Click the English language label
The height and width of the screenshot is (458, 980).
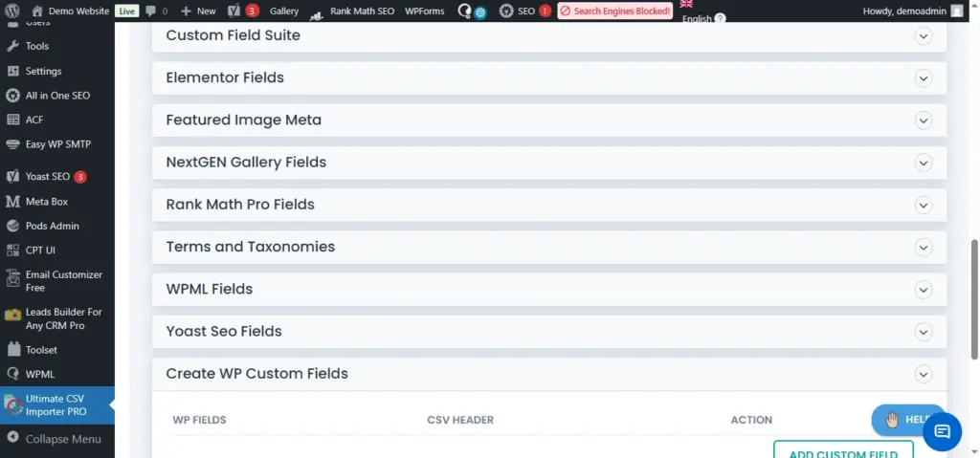[x=697, y=18]
